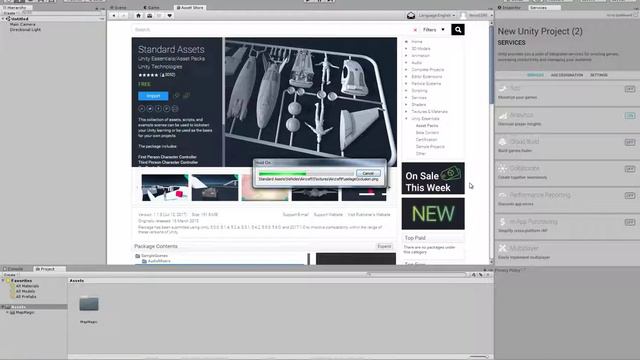Open first Standard Assets screenshot thumbnail
Screen dimensions: 640x360
(x=165, y=187)
